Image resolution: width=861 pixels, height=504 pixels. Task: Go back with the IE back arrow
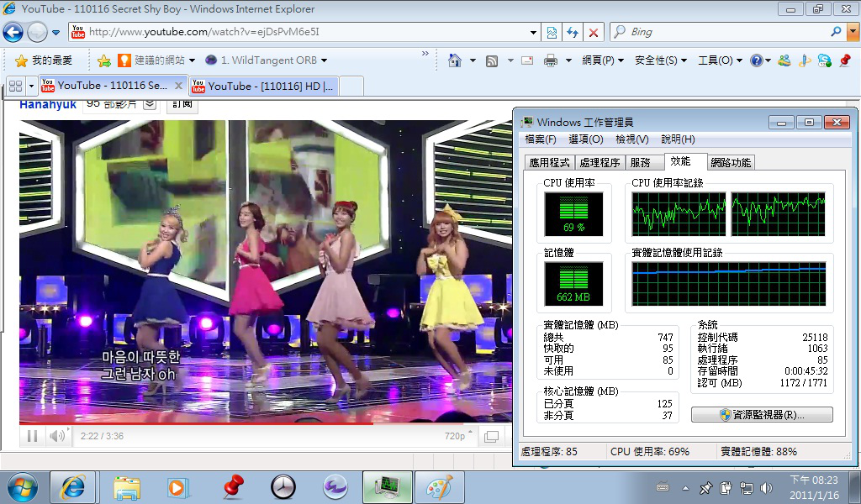coord(13,33)
